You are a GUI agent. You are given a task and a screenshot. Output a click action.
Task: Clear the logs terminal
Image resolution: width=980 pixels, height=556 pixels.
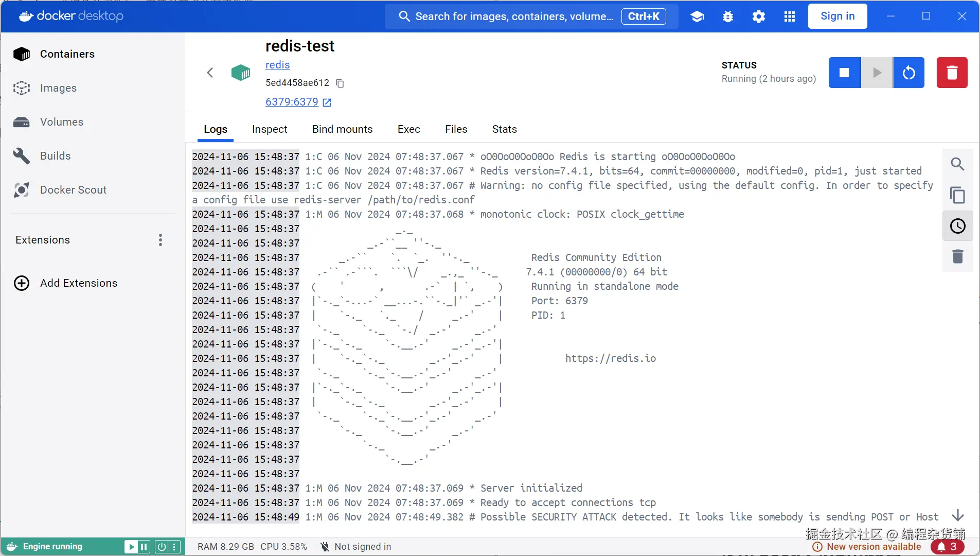point(957,256)
